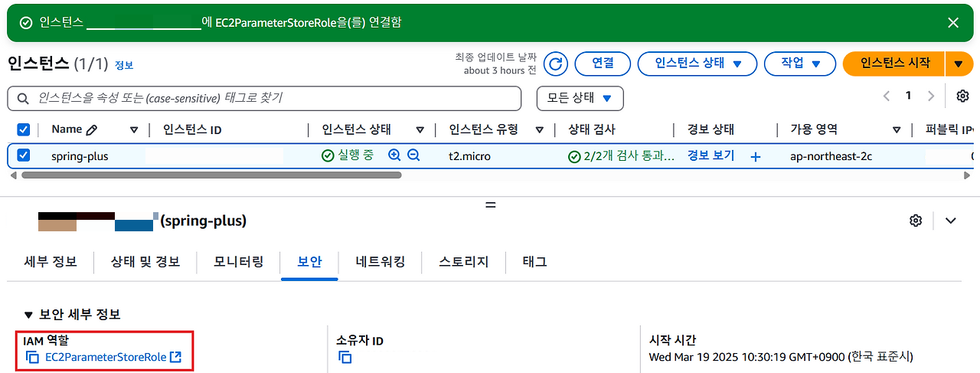Image resolution: width=980 pixels, height=373 pixels.
Task: Click the zoom-in filter icon for status
Action: [x=395, y=155]
